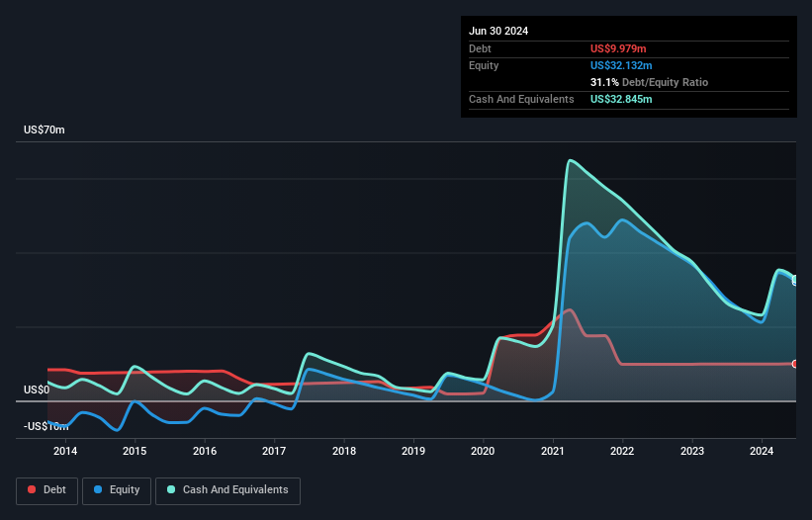Toggle the Debt series legend button
Image resolution: width=812 pixels, height=520 pixels.
click(47, 490)
